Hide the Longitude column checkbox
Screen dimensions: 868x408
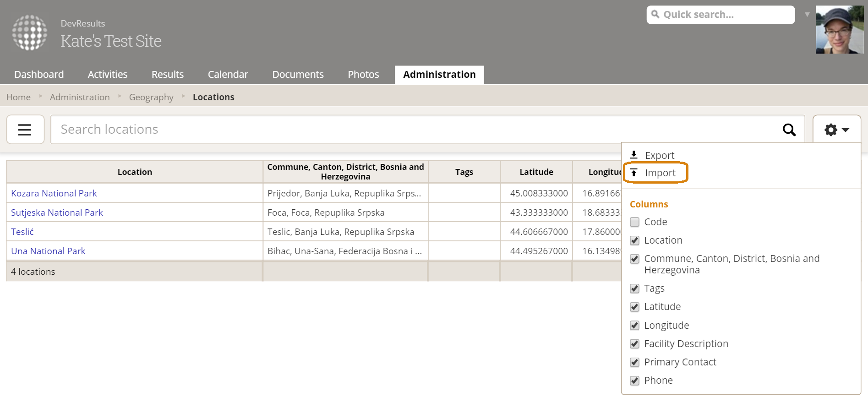tap(635, 326)
